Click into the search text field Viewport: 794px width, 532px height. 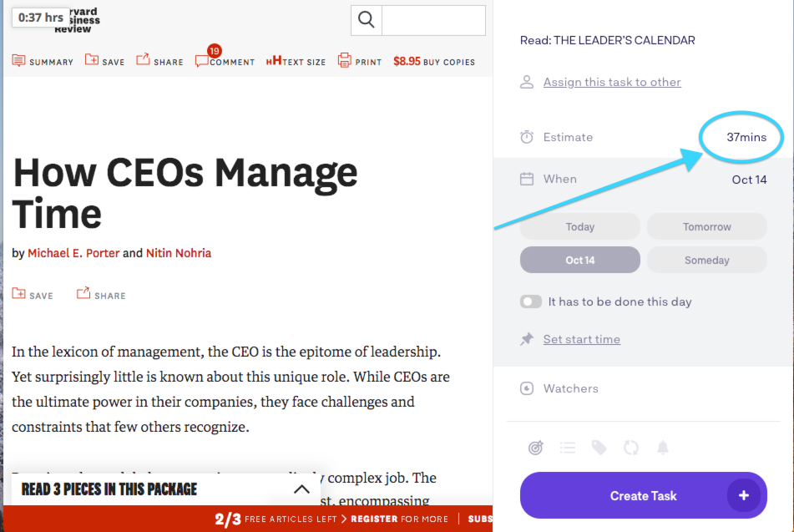pos(433,20)
